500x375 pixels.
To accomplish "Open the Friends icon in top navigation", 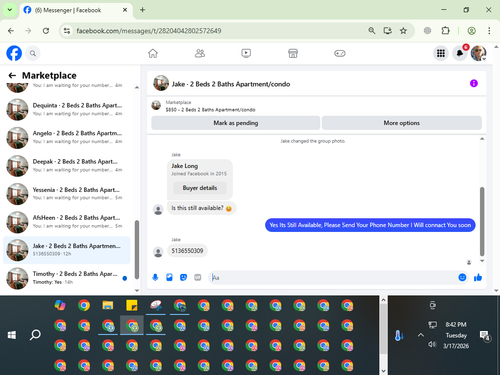I will click(200, 53).
